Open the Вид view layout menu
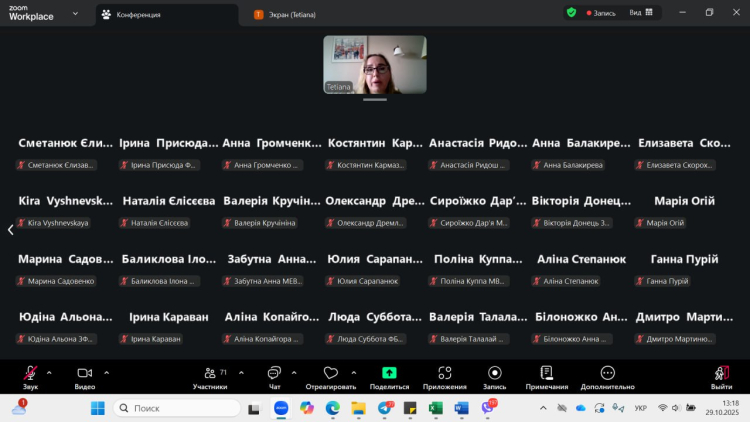Viewport: 750px width, 422px height. tap(641, 13)
